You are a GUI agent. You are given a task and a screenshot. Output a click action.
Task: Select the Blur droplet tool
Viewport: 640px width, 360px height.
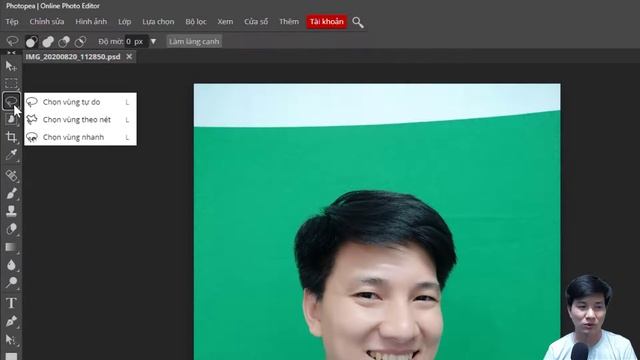(x=11, y=265)
